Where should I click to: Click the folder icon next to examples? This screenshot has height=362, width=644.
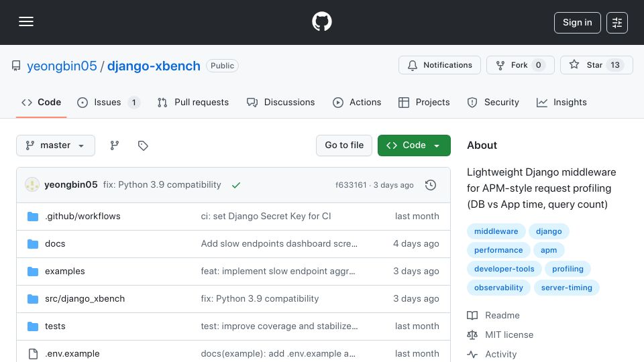point(33,271)
